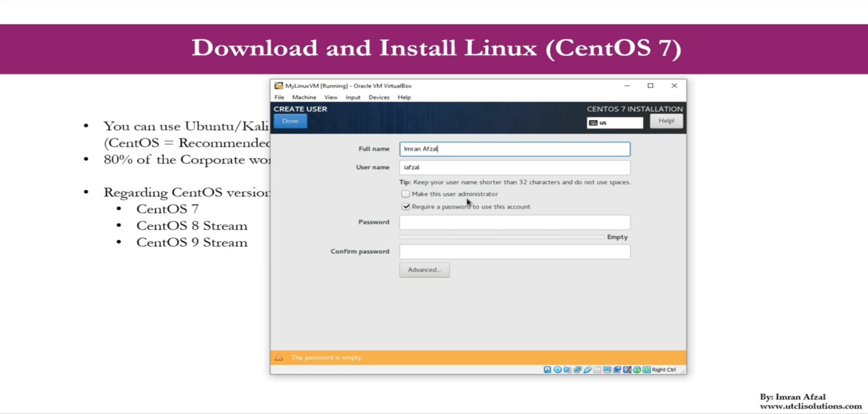The height and width of the screenshot is (414, 868).
Task: Click 'The password is empty.' warning text
Action: 327,358
